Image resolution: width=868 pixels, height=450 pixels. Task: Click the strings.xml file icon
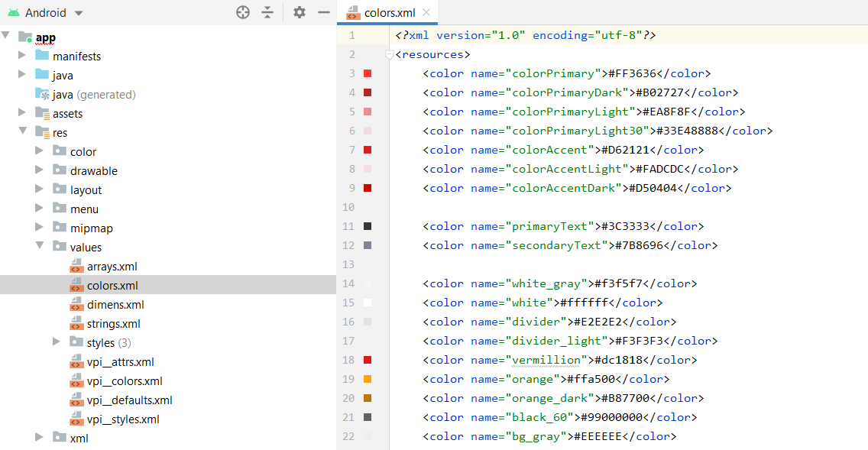click(x=76, y=323)
